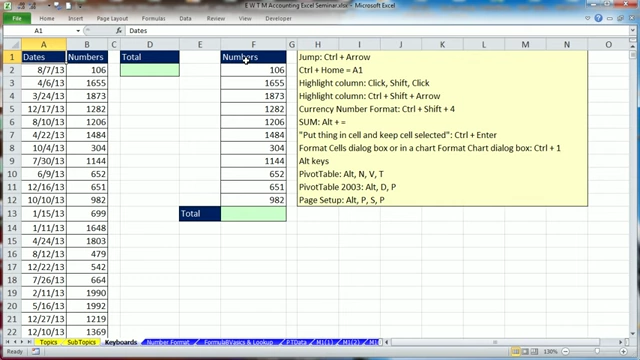Select cell with date 8/7/13
The image size is (640, 360).
point(44,70)
